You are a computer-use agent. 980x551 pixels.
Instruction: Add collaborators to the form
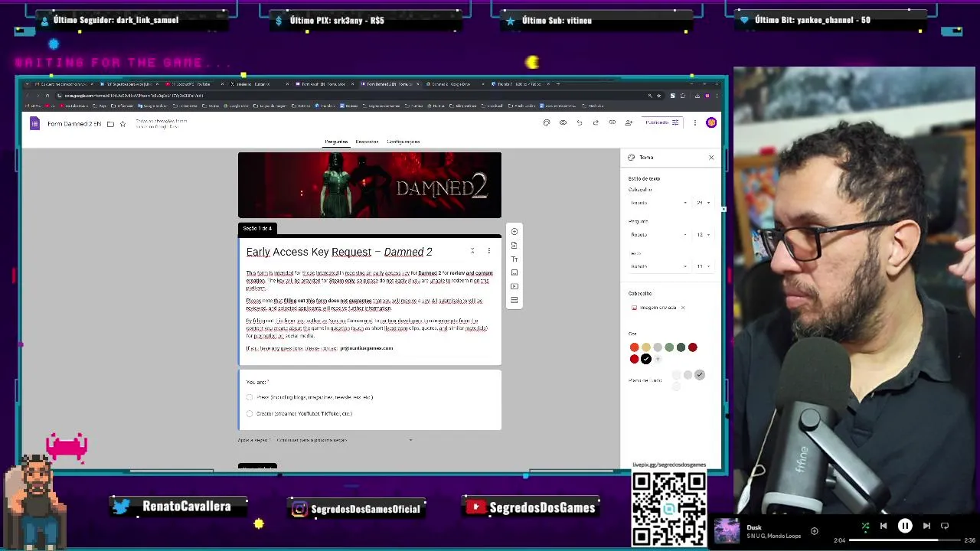[629, 122]
